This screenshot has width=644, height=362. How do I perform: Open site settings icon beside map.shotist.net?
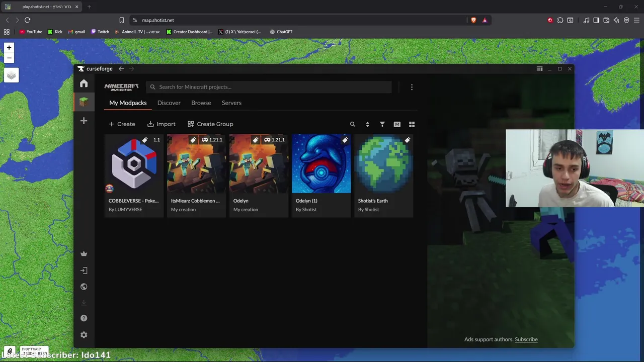[x=134, y=20]
